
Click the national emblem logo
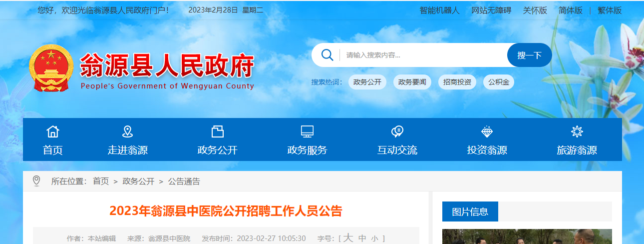coord(51,68)
